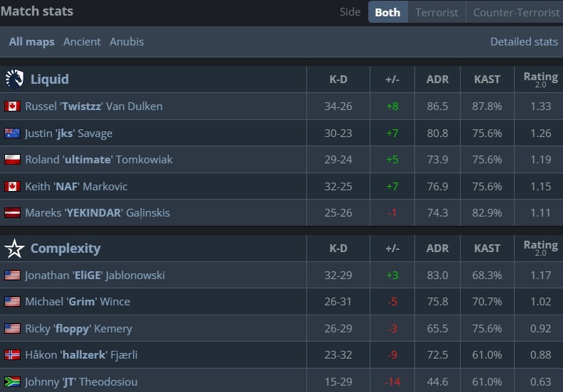Switch side filter to Terrorist
Image resolution: width=563 pixels, height=392 pixels.
click(x=436, y=12)
